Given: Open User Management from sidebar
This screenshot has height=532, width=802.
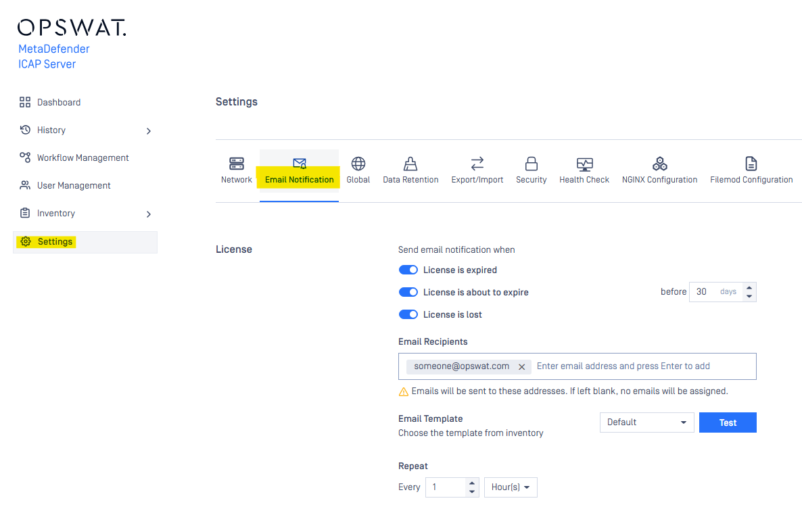Looking at the screenshot, I should 74,185.
